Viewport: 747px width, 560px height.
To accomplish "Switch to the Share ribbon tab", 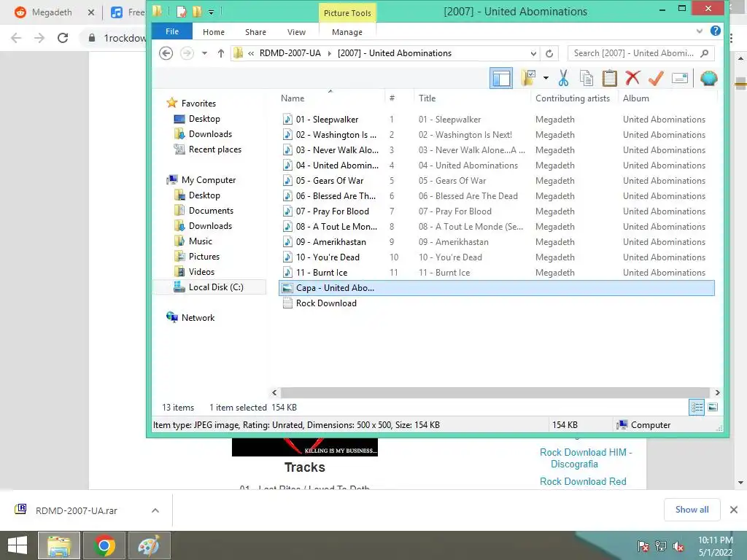I will pos(255,32).
